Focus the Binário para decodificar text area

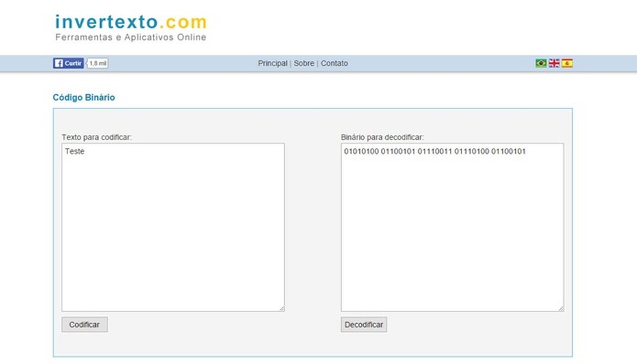(x=453, y=227)
